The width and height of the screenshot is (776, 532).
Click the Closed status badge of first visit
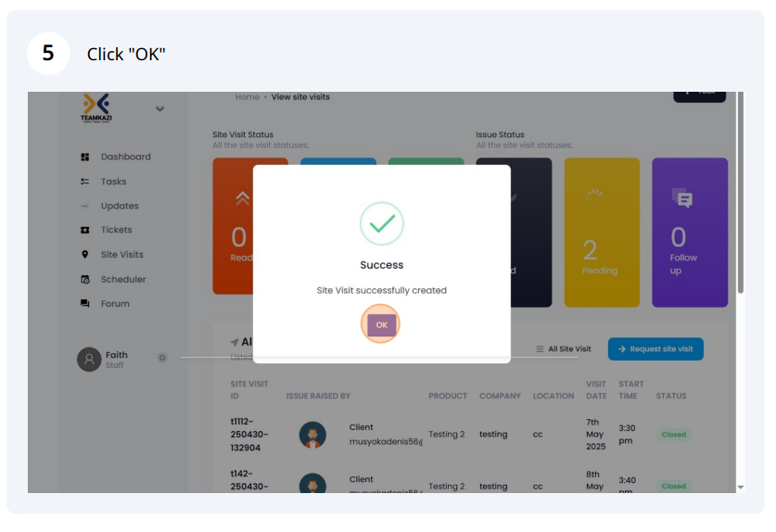(674, 435)
